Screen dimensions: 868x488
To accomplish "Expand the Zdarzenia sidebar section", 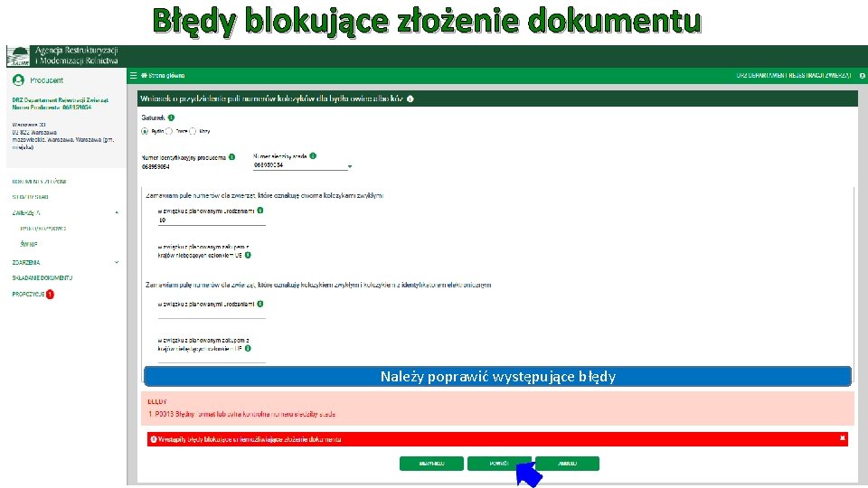I will click(x=117, y=262).
